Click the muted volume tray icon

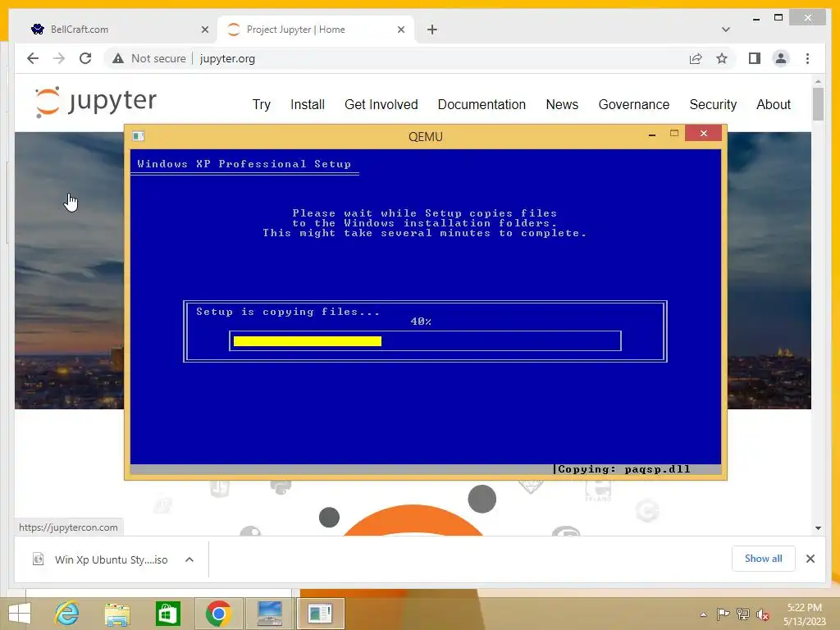(x=763, y=614)
